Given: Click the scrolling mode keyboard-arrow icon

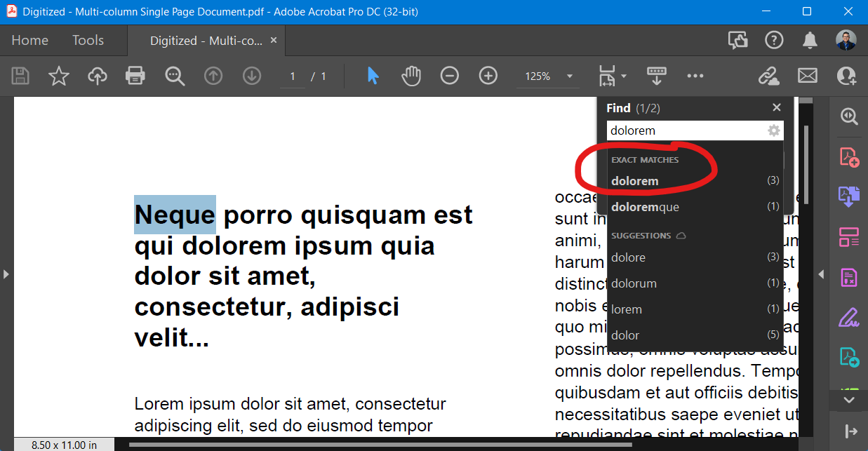Looking at the screenshot, I should (x=657, y=76).
